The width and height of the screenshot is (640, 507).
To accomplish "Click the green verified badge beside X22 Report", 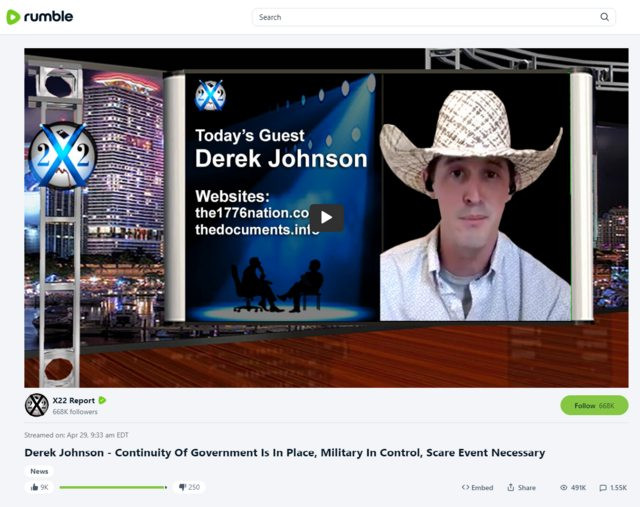I will coord(102,400).
